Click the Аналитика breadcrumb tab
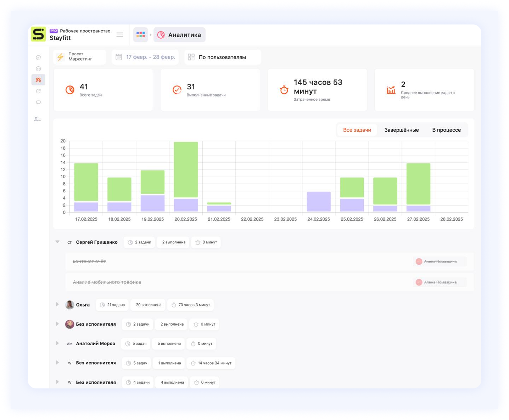 (179, 35)
